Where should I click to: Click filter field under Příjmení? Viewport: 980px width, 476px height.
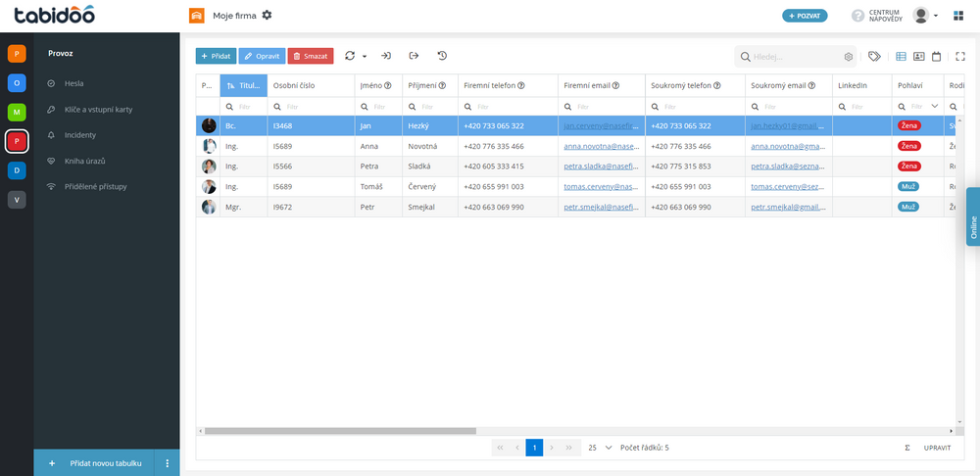coord(430,106)
